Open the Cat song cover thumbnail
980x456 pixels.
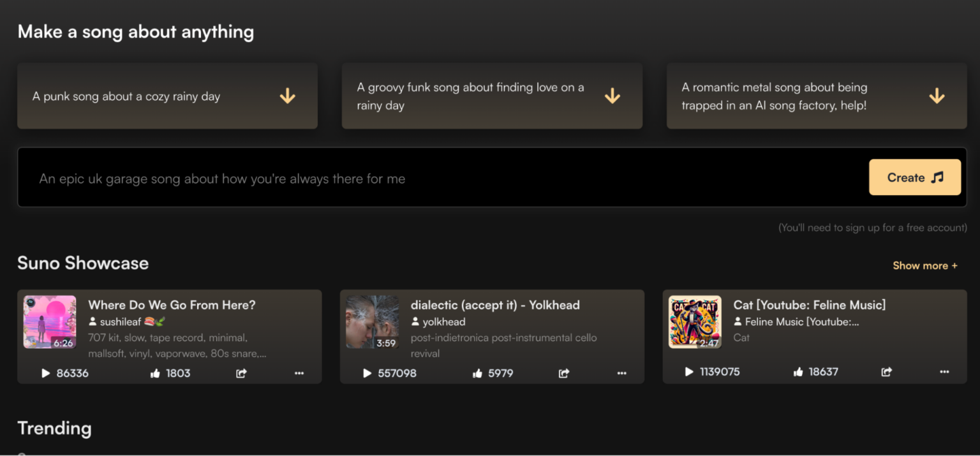click(x=695, y=322)
